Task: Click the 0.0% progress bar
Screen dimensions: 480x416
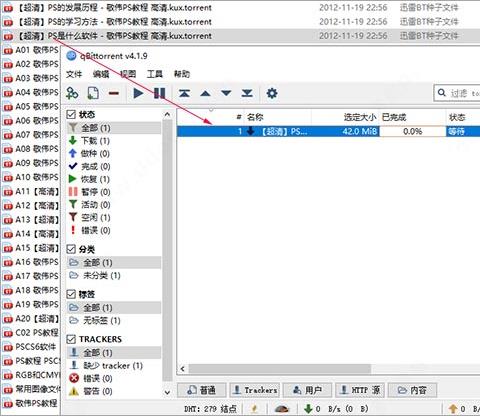Action: (413, 131)
